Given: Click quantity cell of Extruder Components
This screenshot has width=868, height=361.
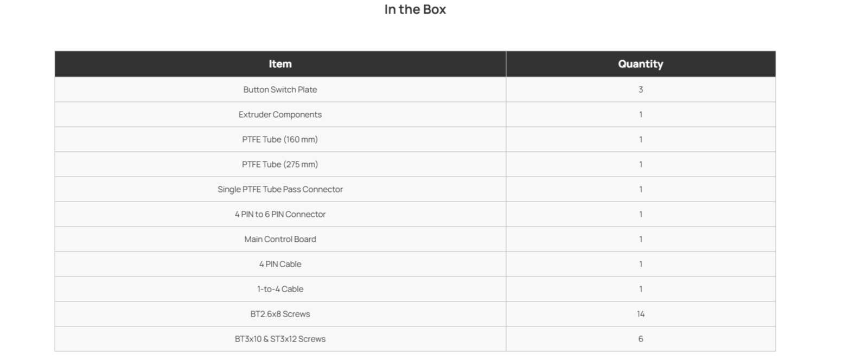Looking at the screenshot, I should pos(641,114).
